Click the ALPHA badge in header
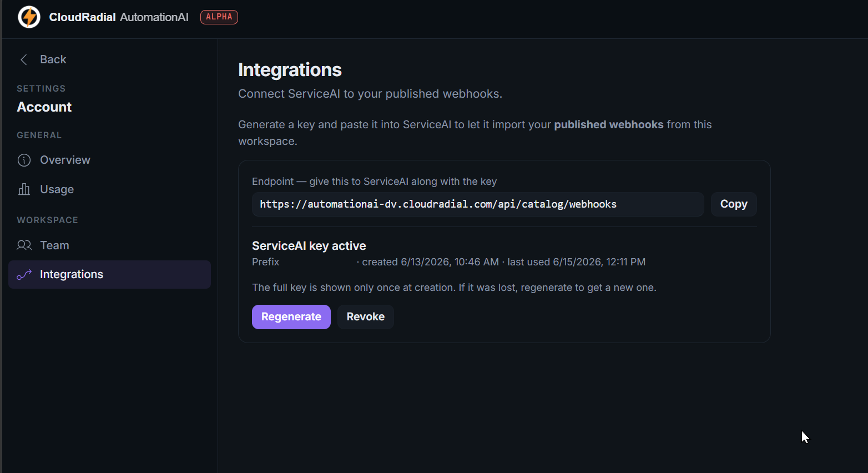This screenshot has width=868, height=473. tap(219, 17)
